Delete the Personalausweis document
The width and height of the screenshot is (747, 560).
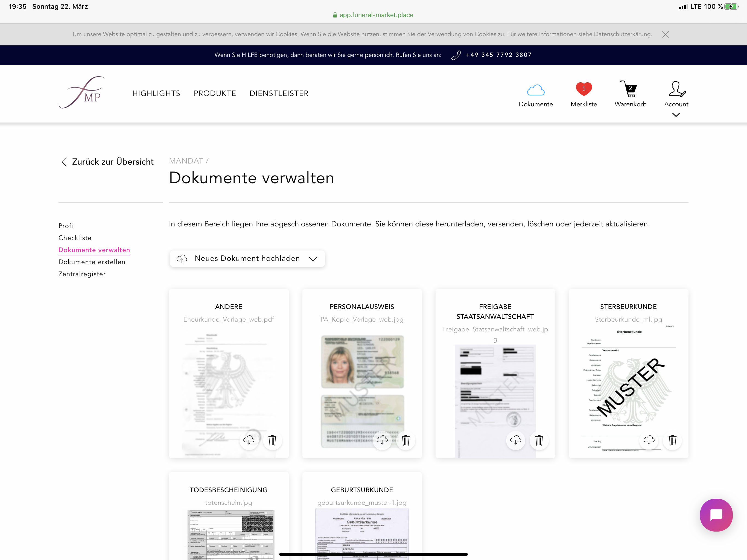pos(405,440)
